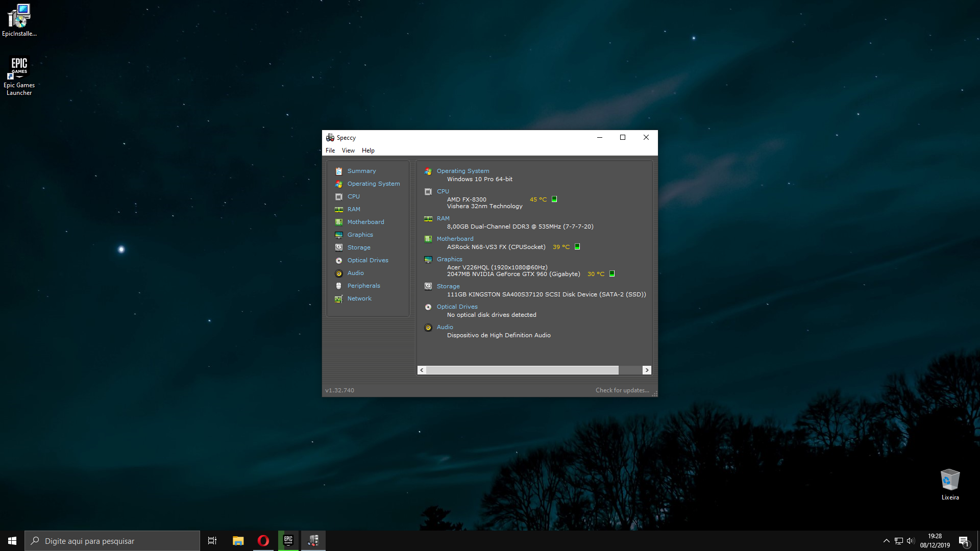The width and height of the screenshot is (980, 551).
Task: Click the Motherboard icon in summary pane
Action: tap(428, 239)
